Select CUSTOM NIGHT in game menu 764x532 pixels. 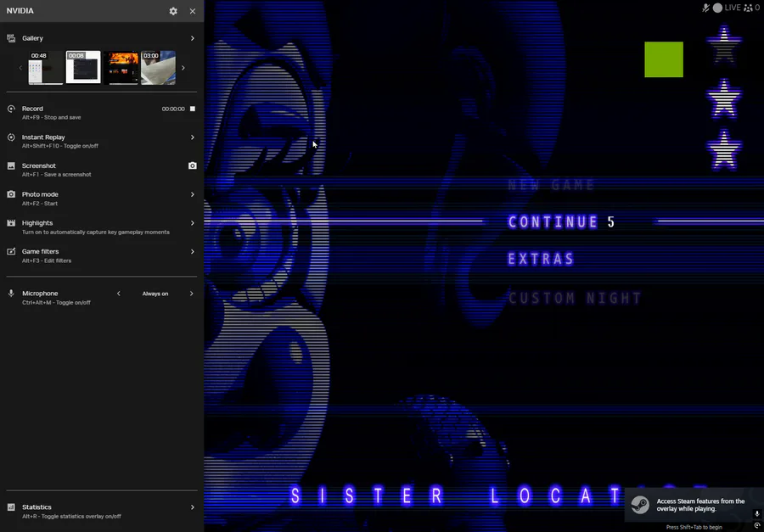coord(575,298)
